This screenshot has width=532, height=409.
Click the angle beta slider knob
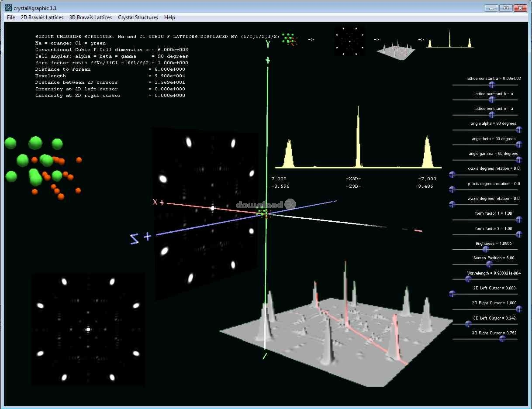[x=519, y=145]
